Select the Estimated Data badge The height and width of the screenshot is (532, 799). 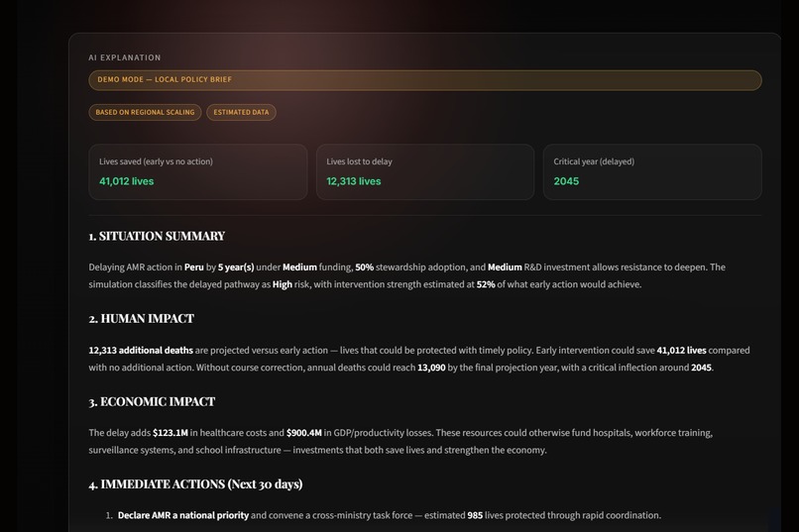click(x=241, y=112)
